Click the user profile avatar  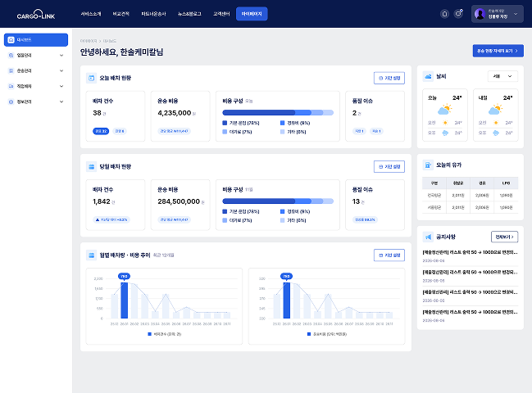[x=480, y=14]
